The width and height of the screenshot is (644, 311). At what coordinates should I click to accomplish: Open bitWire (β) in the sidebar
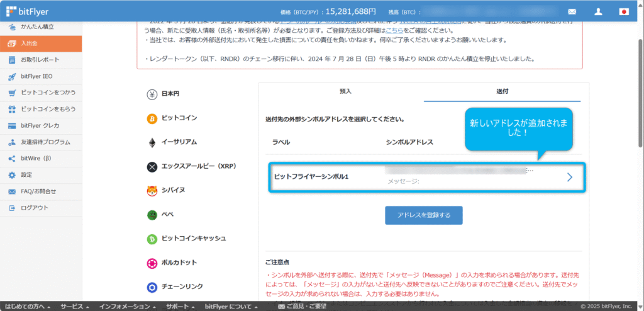point(41,159)
